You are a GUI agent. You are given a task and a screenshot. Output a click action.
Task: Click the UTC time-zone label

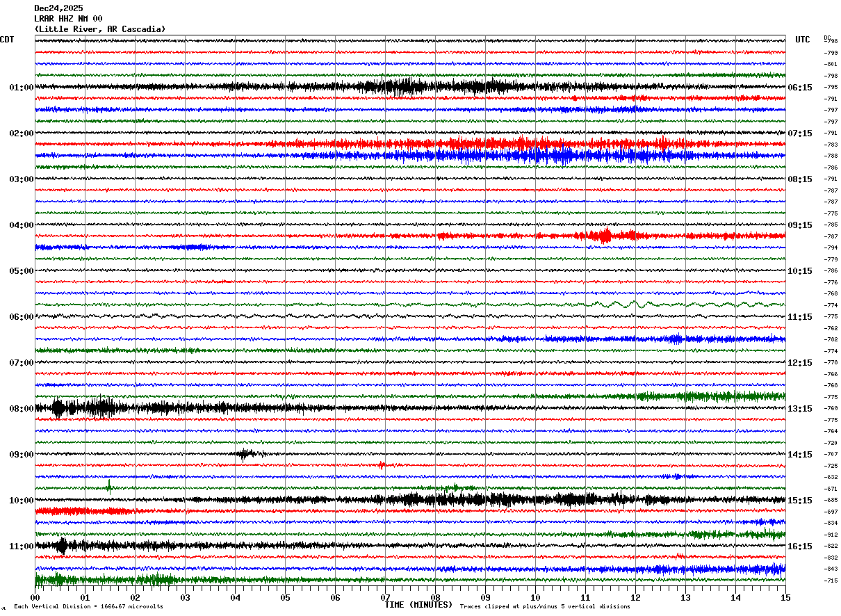pos(803,40)
